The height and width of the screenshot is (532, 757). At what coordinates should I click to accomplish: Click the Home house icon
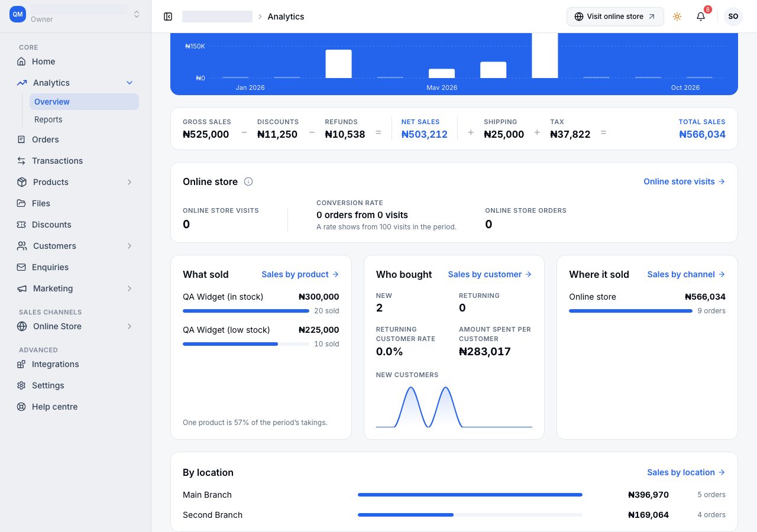21,61
